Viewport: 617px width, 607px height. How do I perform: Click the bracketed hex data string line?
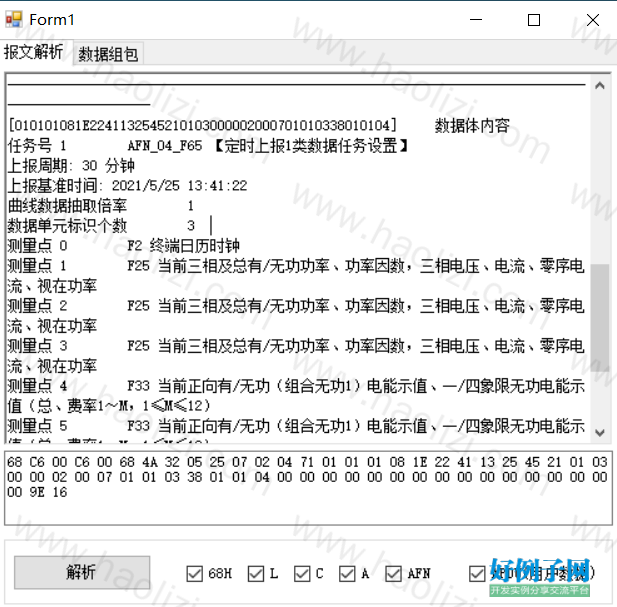[202, 126]
